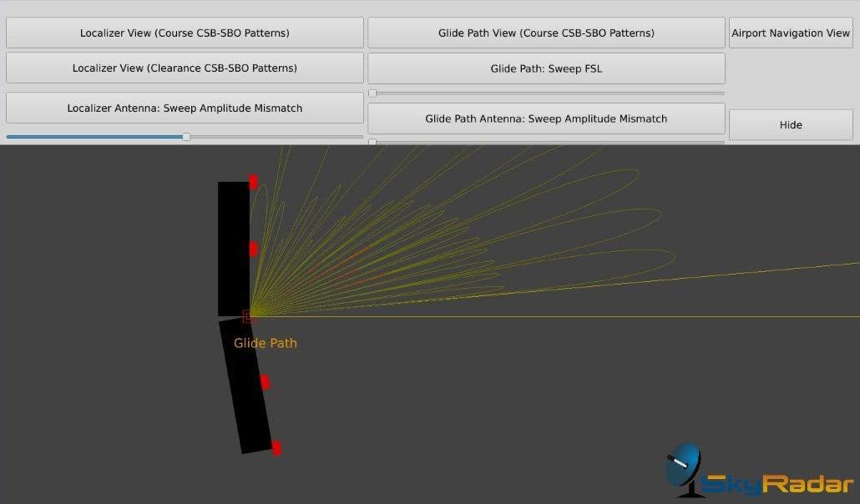860x504 pixels.
Task: Select the upper red antenna element of lower array
Action: coord(266,382)
